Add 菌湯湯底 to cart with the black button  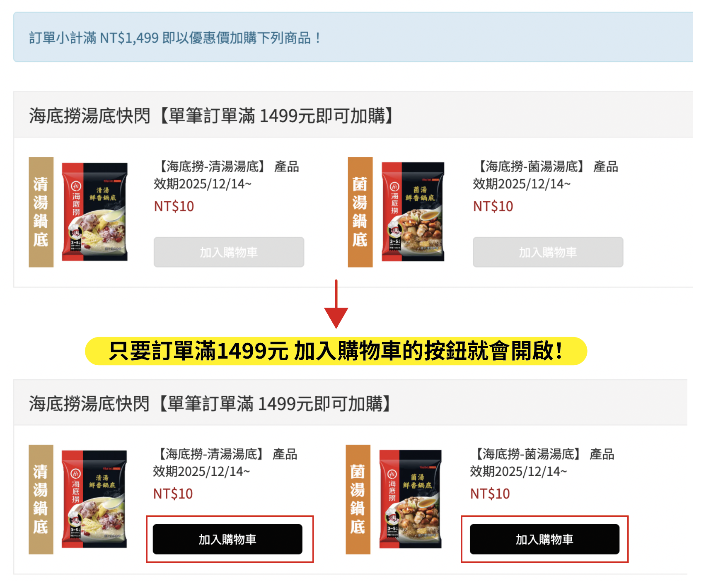pos(544,539)
